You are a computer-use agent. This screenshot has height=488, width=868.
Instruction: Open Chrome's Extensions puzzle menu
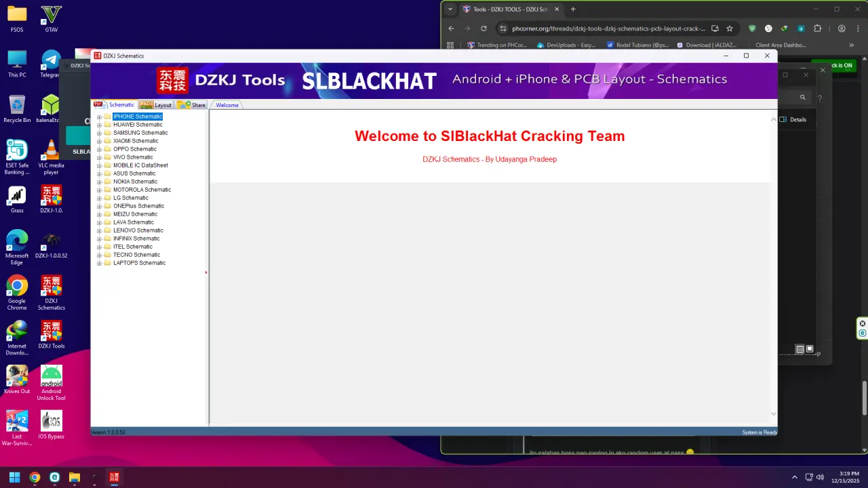coord(817,28)
